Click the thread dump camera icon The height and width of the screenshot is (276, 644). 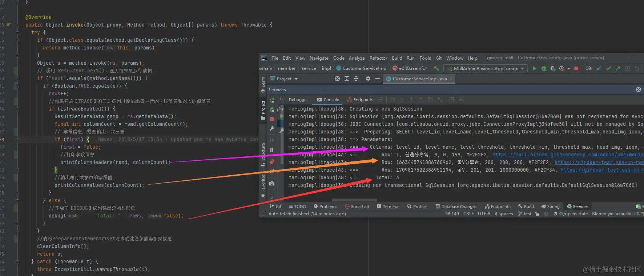(272, 183)
